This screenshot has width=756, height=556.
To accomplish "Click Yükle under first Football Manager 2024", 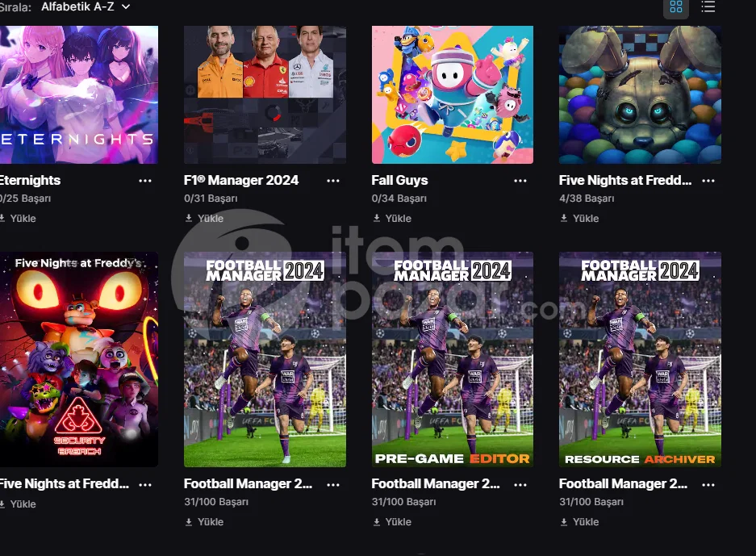I will (204, 522).
